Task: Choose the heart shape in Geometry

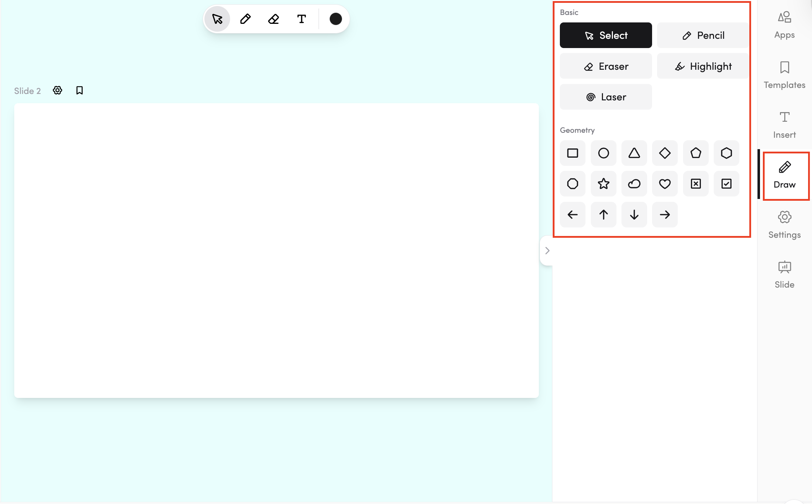Action: pyautogui.click(x=665, y=184)
